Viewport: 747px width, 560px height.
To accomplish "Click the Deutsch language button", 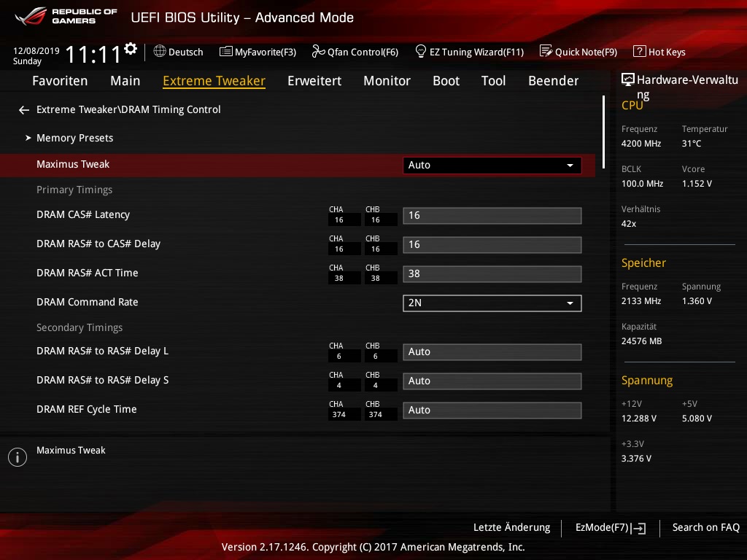I will pyautogui.click(x=178, y=52).
